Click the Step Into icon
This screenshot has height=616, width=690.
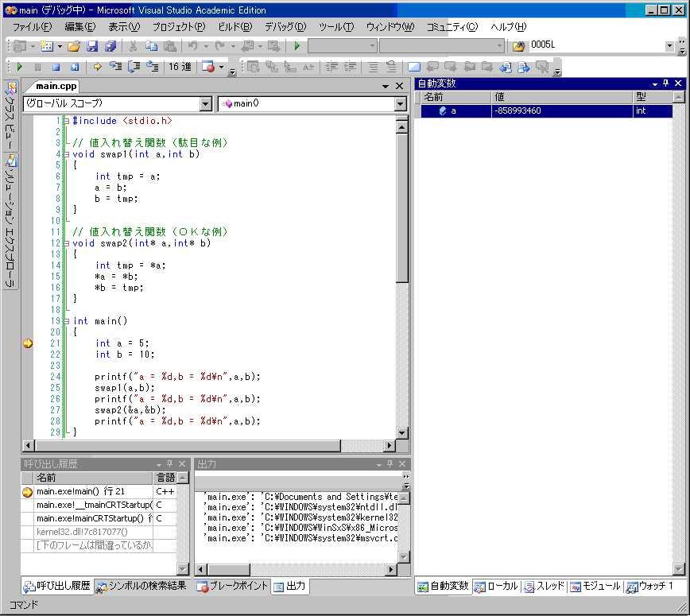click(x=116, y=67)
